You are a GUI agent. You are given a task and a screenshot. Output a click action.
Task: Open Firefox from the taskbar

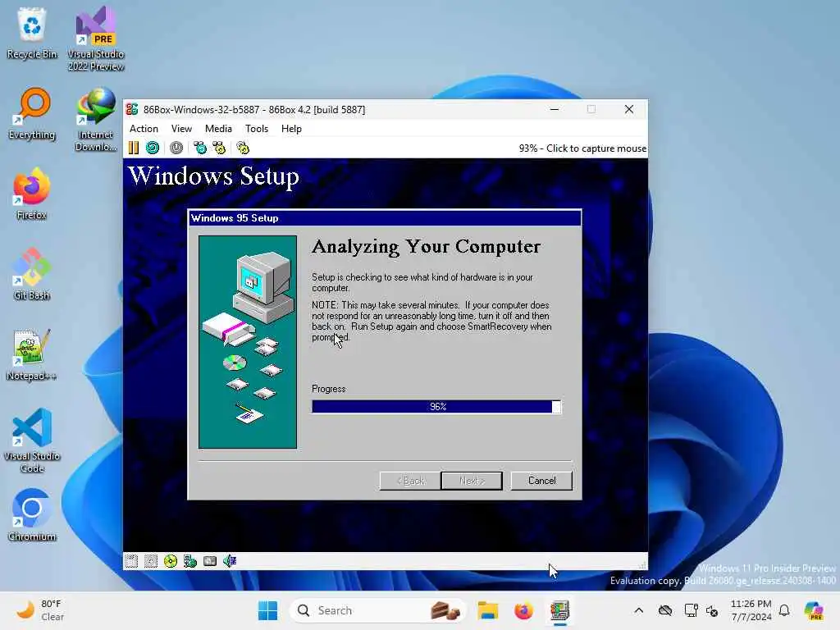coord(523,610)
